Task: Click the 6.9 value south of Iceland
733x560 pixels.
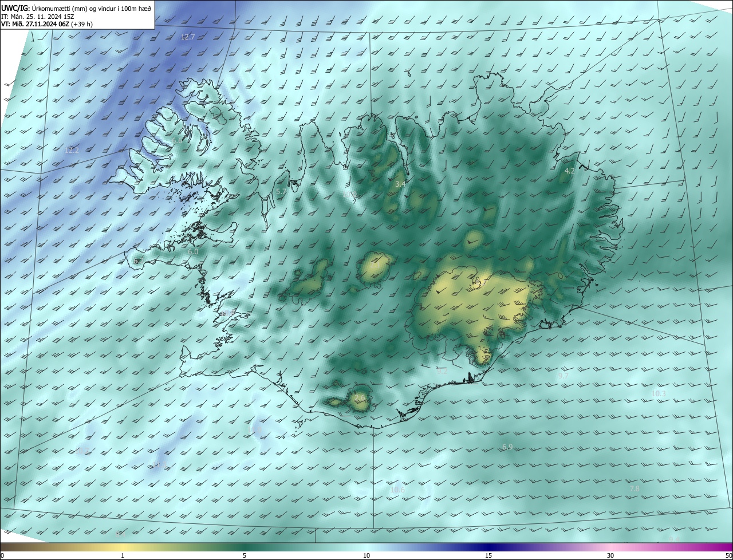Action: pyautogui.click(x=507, y=447)
